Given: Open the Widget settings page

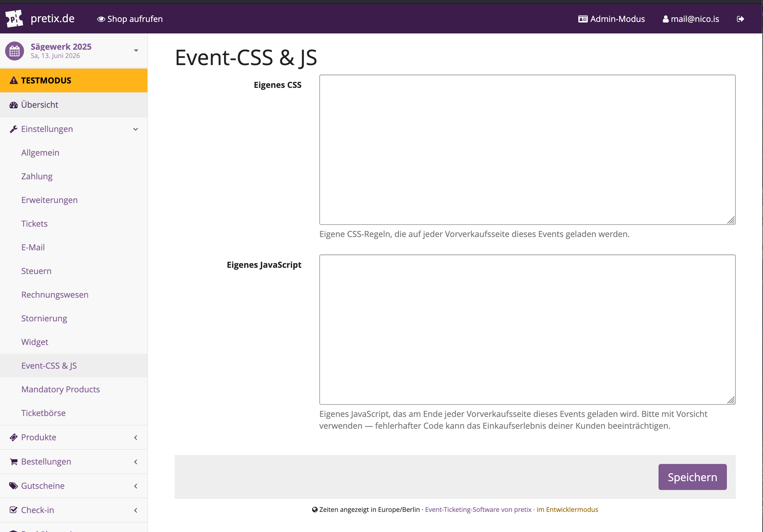Looking at the screenshot, I should coord(34,341).
